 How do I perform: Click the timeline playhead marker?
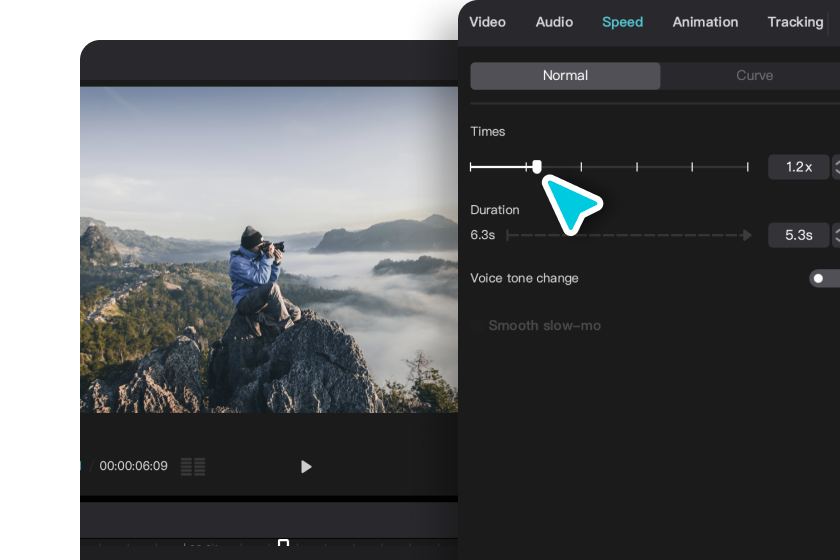click(283, 543)
